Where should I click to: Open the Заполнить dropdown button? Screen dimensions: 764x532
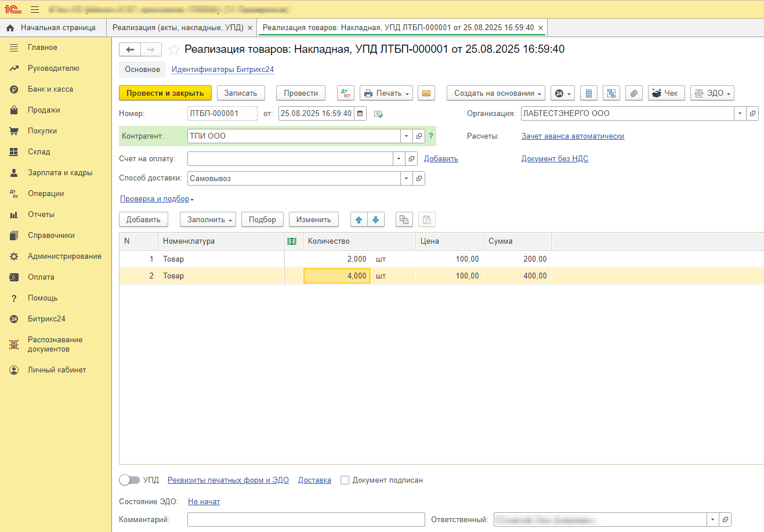coord(208,220)
